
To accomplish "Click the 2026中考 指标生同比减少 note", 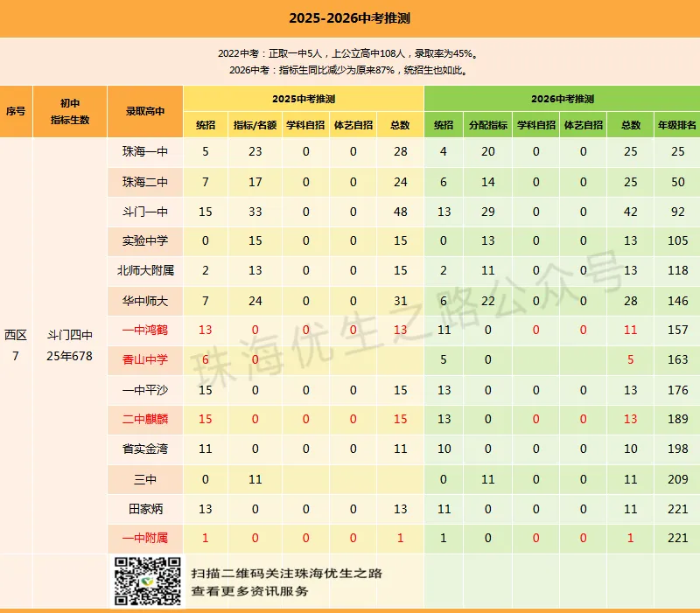I will pyautogui.click(x=349, y=70).
